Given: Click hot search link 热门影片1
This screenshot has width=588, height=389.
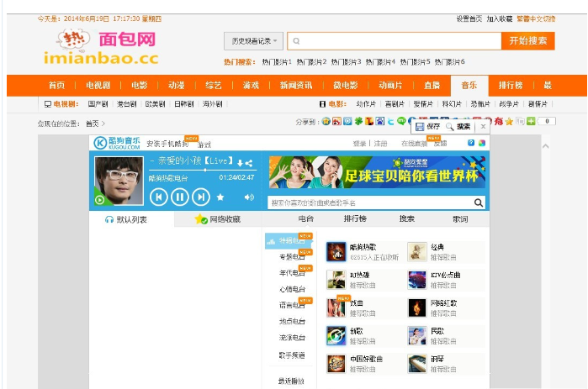Looking at the screenshot, I should coord(277,62).
